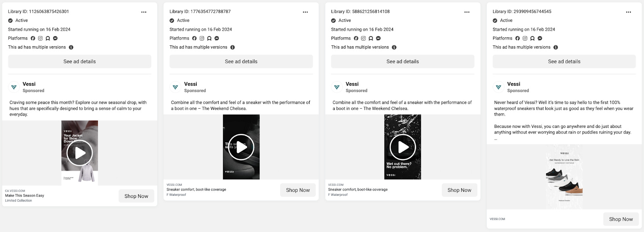Click 'Sneaker comfort, boot-like coverage' headline on ad 588621256814108
The image size is (644, 232).
click(358, 189)
